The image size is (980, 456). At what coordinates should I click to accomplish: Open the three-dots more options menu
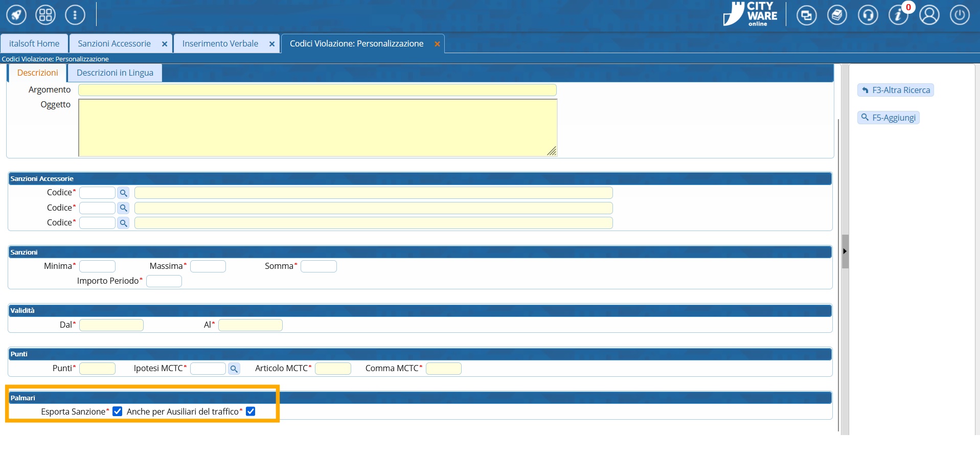pos(75,15)
